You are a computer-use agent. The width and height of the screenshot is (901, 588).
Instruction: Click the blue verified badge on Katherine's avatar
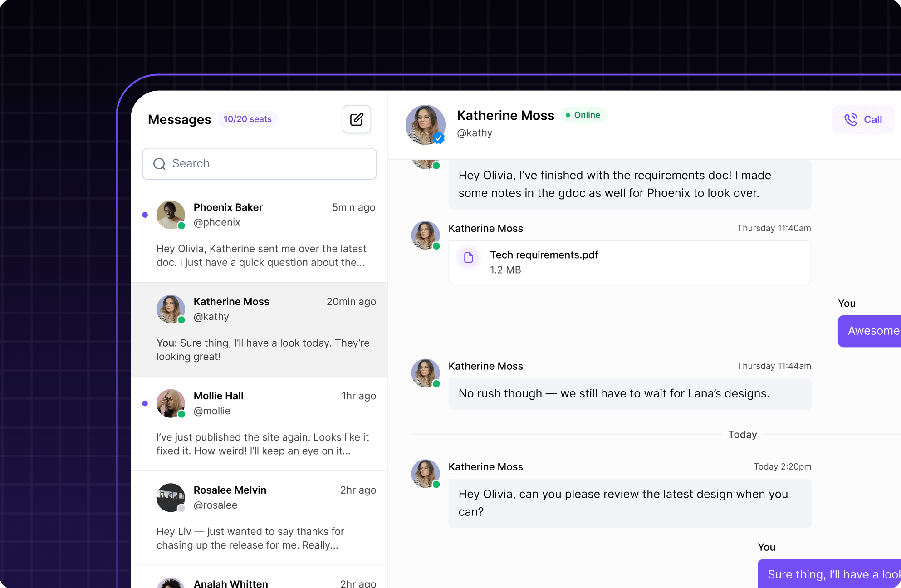point(439,138)
